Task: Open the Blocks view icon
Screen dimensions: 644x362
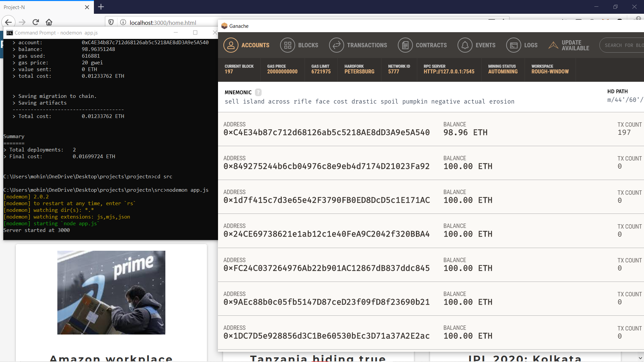Action: click(x=287, y=45)
